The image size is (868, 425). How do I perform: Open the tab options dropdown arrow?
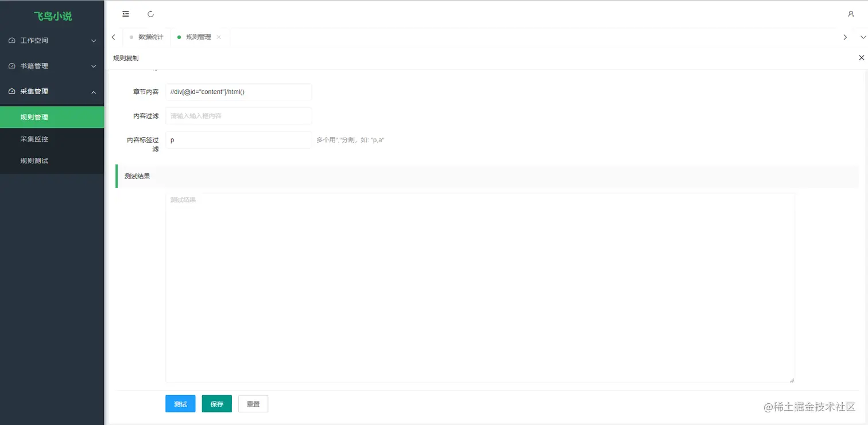[x=863, y=37]
